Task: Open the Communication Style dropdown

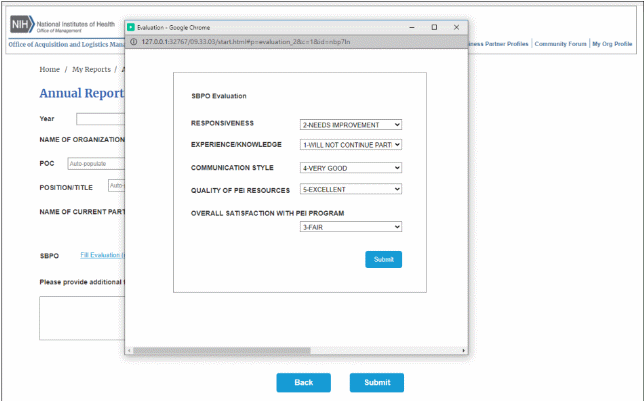Action: pos(350,168)
